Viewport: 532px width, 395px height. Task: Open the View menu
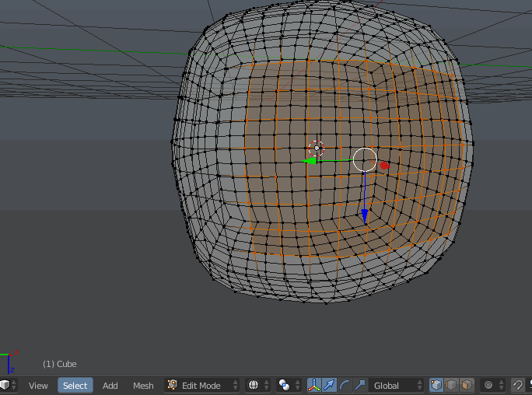tap(38, 386)
